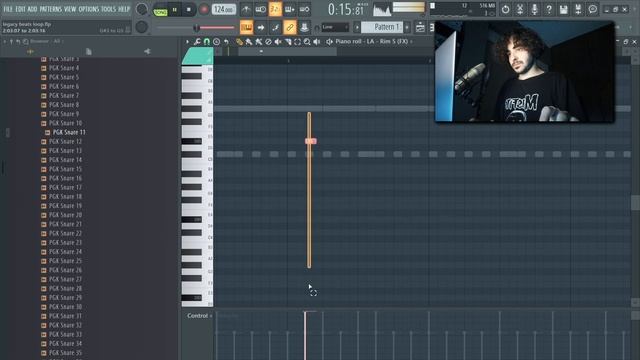640x360 pixels.
Task: Open the HELP menu
Action: (124, 9)
